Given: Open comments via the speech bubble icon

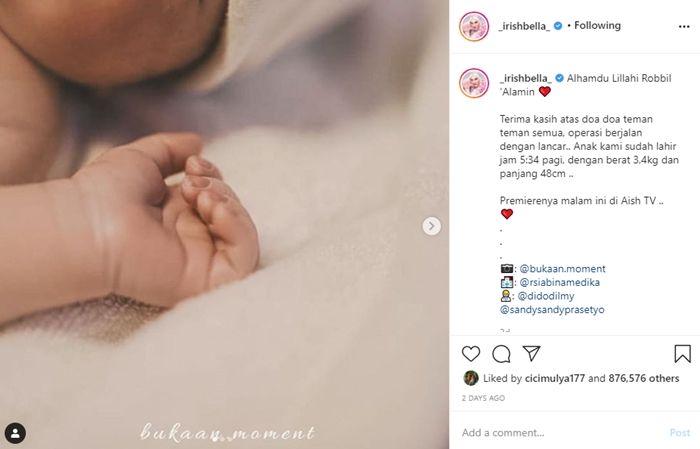Looking at the screenshot, I should (501, 354).
